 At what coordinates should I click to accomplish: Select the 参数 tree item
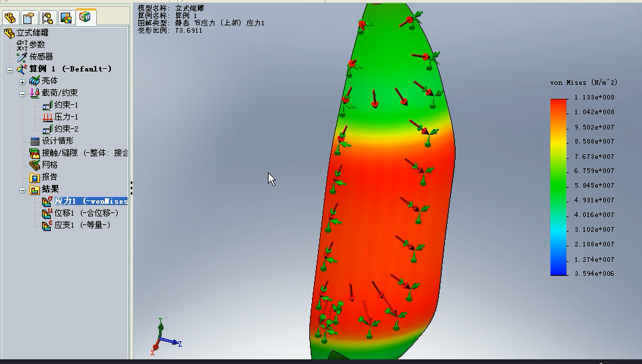coord(37,45)
